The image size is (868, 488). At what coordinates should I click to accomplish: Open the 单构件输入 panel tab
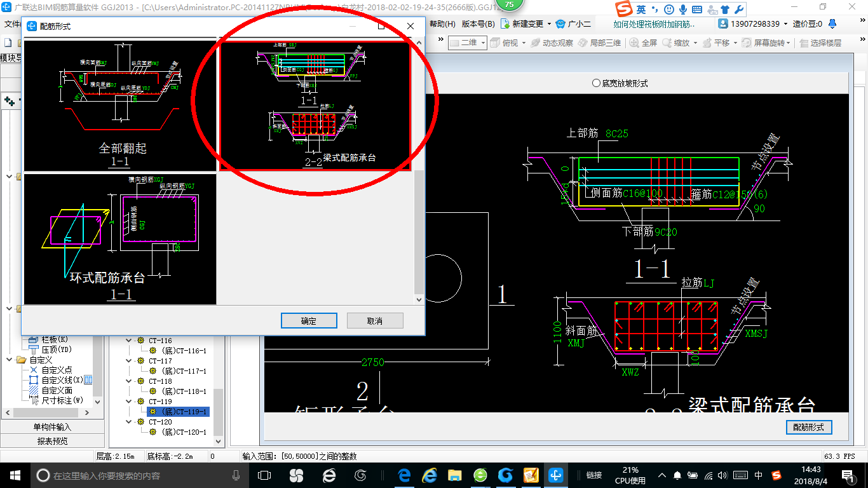[x=52, y=427]
